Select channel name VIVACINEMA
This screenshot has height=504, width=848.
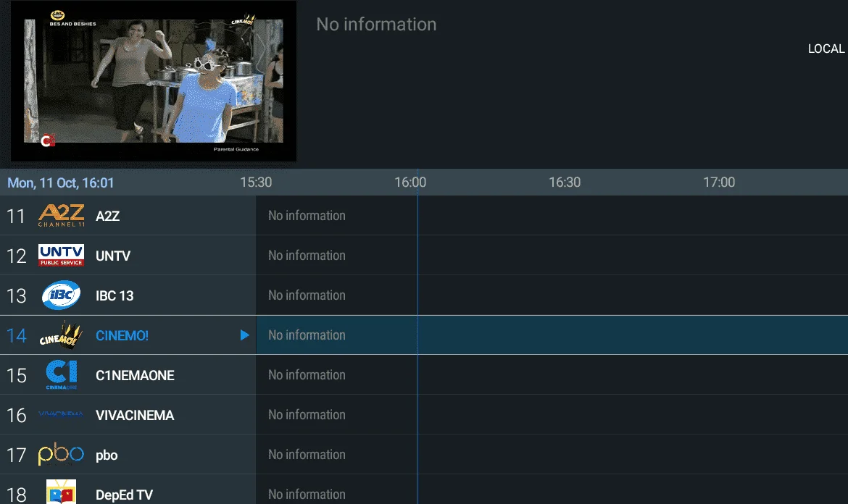point(135,416)
